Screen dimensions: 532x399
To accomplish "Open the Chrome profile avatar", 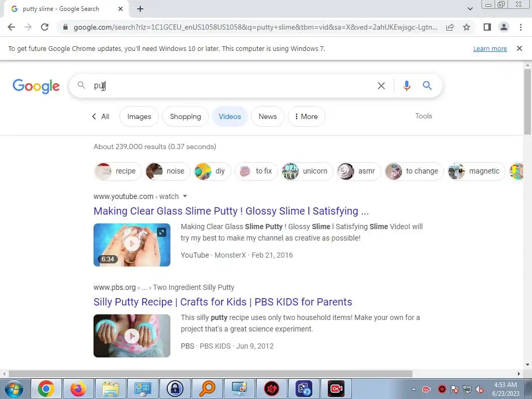I will [504, 27].
